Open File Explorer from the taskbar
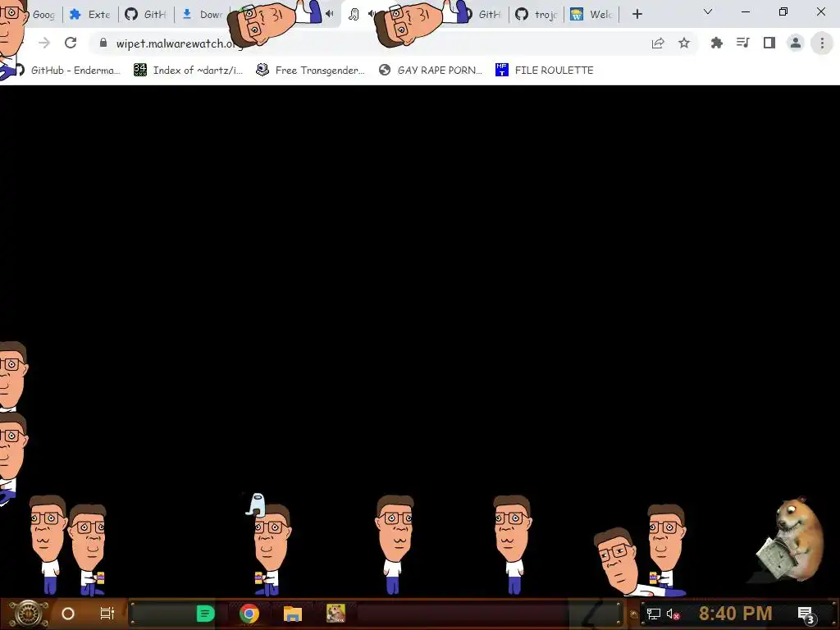This screenshot has height=630, width=840. [293, 614]
